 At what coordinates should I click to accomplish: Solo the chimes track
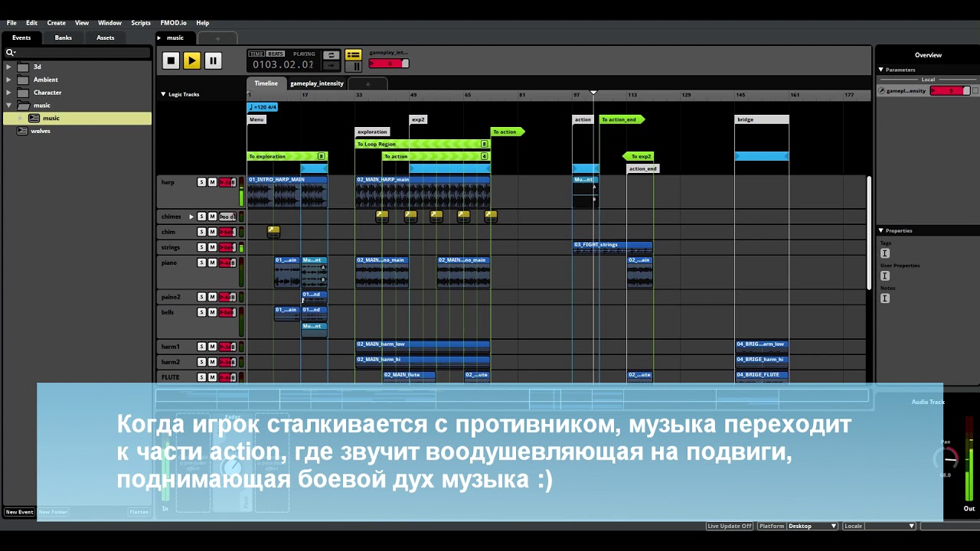(x=201, y=217)
